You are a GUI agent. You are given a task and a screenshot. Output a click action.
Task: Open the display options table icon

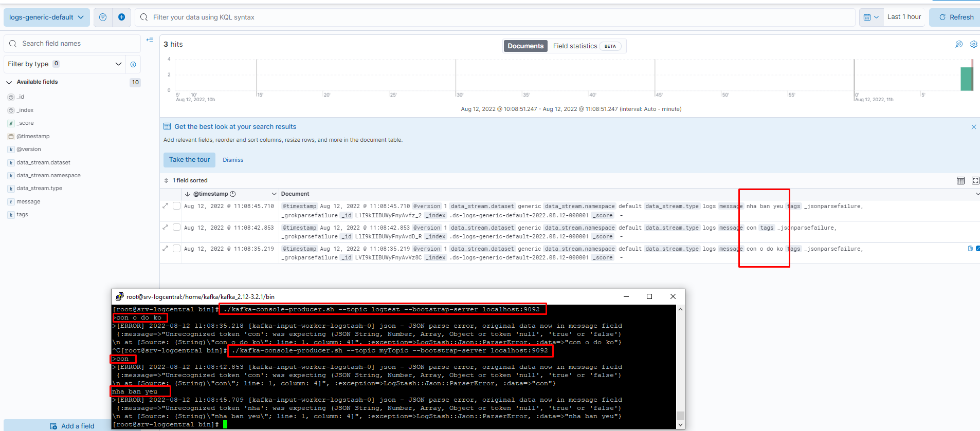960,180
